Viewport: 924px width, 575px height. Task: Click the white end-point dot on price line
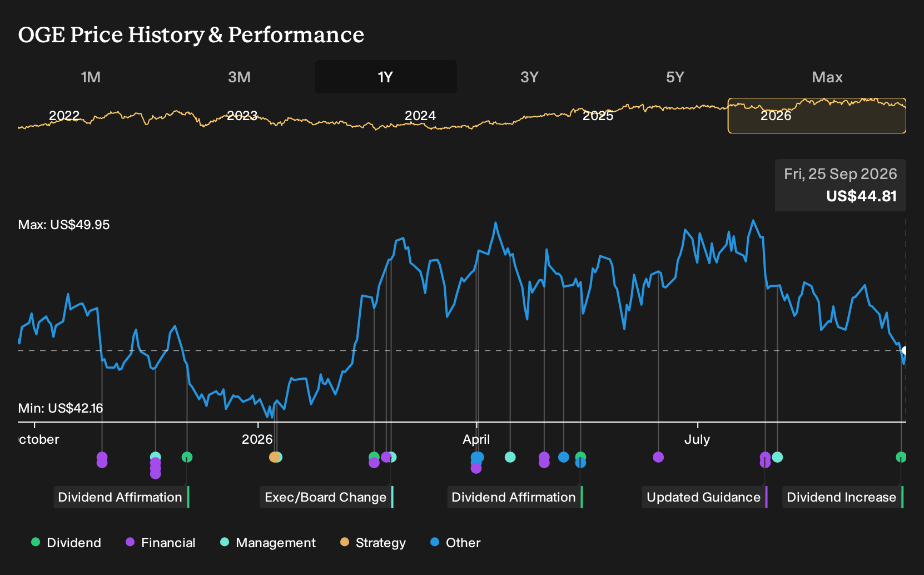pos(905,350)
